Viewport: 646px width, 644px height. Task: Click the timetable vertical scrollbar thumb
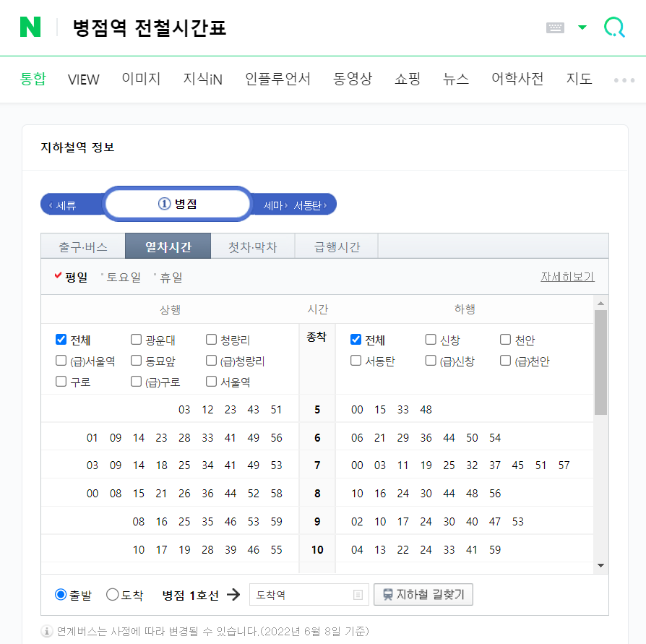(600, 363)
